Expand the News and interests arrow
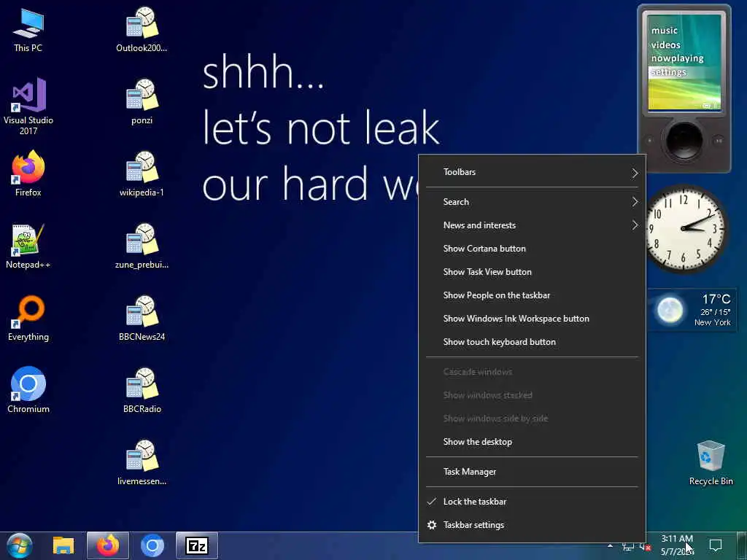 (635, 225)
